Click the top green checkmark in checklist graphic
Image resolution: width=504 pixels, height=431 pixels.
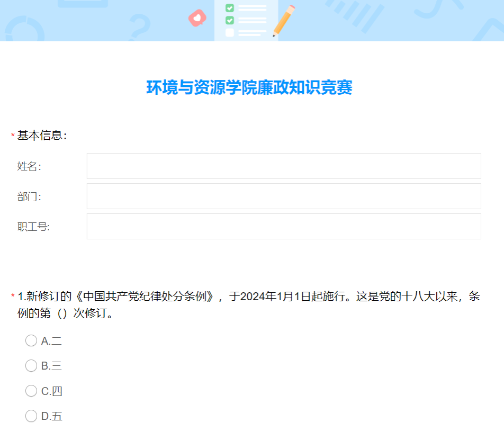230,8
